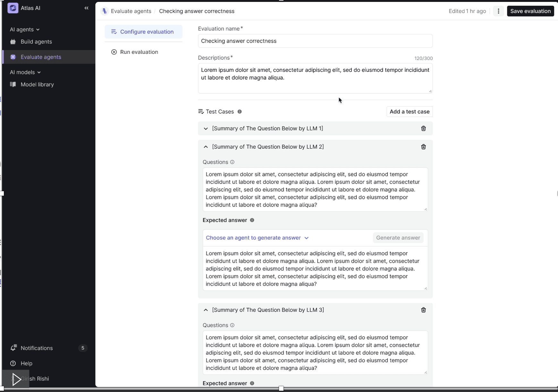This screenshot has width=558, height=392.
Task: View the Test Cases info tooltip
Action: coord(240,112)
